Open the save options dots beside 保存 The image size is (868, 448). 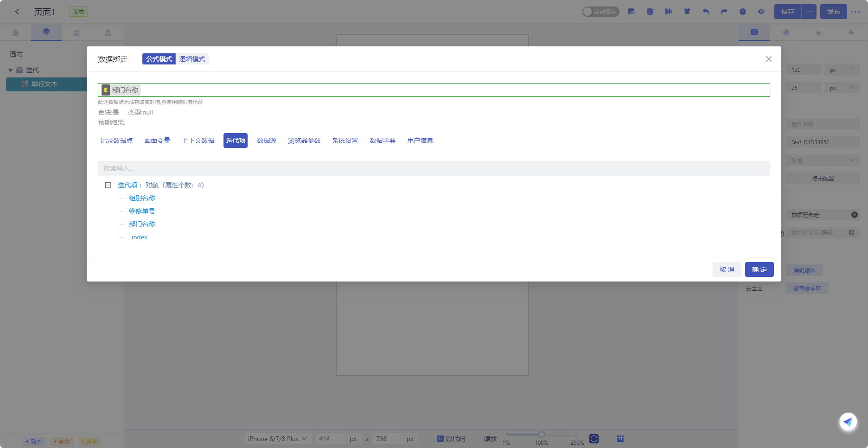809,12
